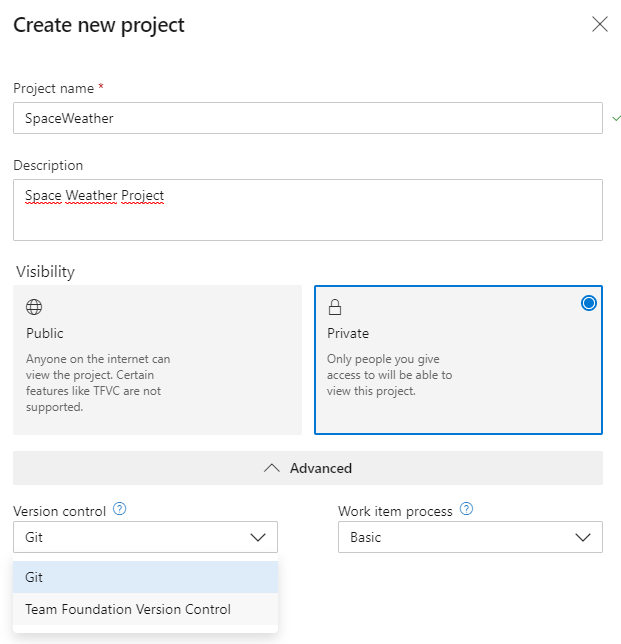Screen dimensions: 621x644
Task: Click the green checkmark beside Project name
Action: click(614, 118)
